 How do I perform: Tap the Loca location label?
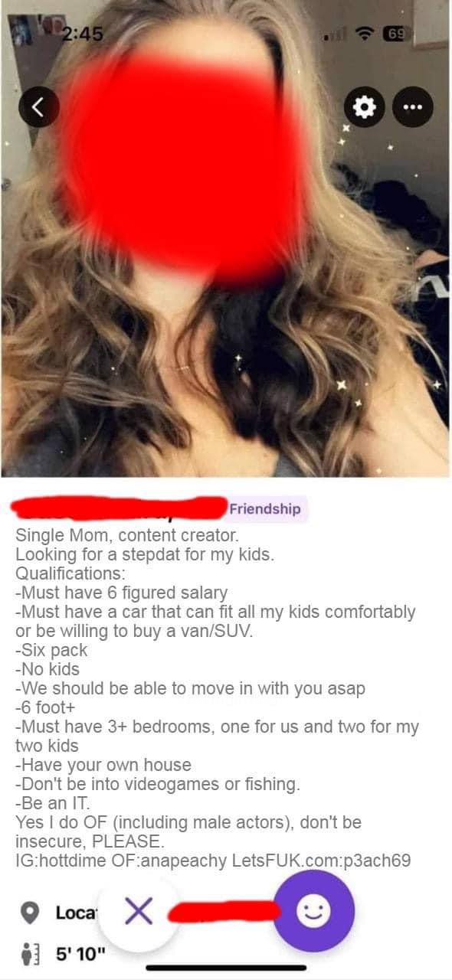75,913
